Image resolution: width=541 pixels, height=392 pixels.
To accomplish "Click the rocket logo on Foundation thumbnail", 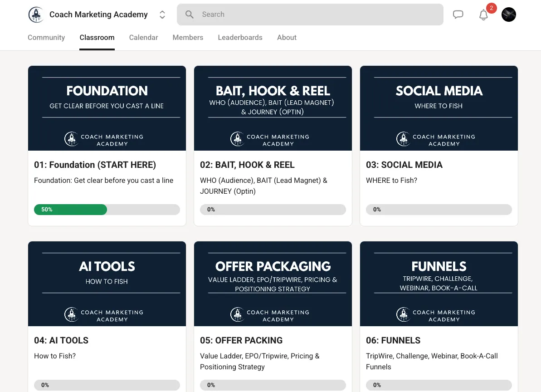I will pos(71,139).
